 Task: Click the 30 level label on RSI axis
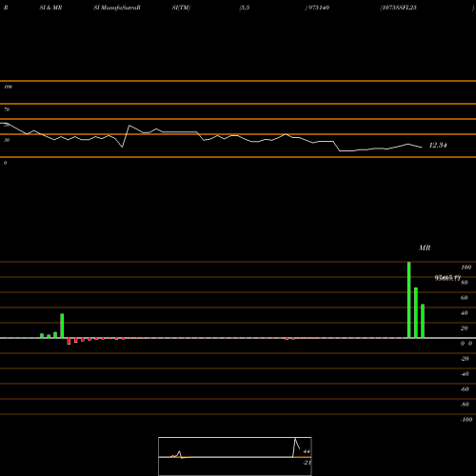(x=7, y=140)
